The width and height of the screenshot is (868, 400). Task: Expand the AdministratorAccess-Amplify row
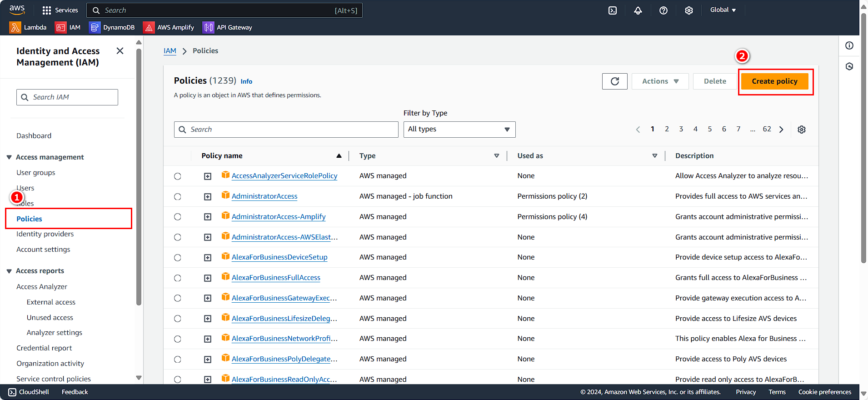click(x=208, y=217)
